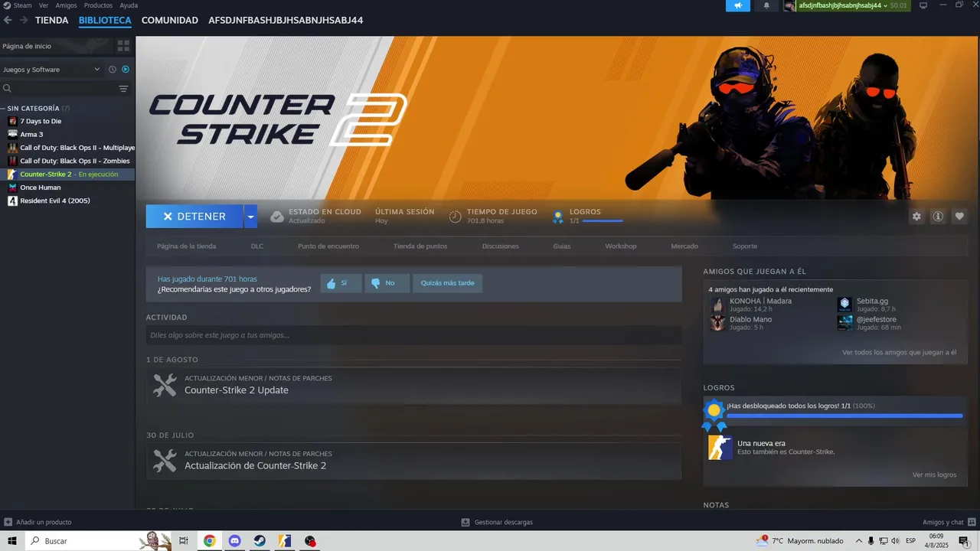Go back with the left arrow

[8, 20]
